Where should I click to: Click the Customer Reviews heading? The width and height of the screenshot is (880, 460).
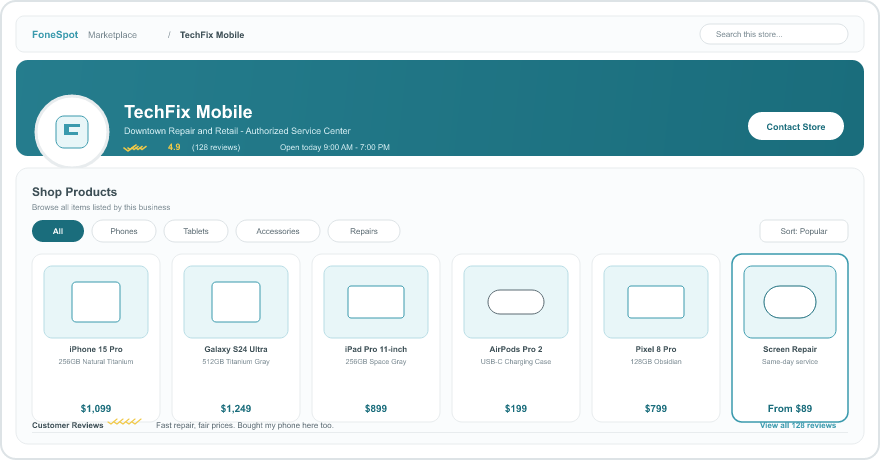[x=67, y=425]
